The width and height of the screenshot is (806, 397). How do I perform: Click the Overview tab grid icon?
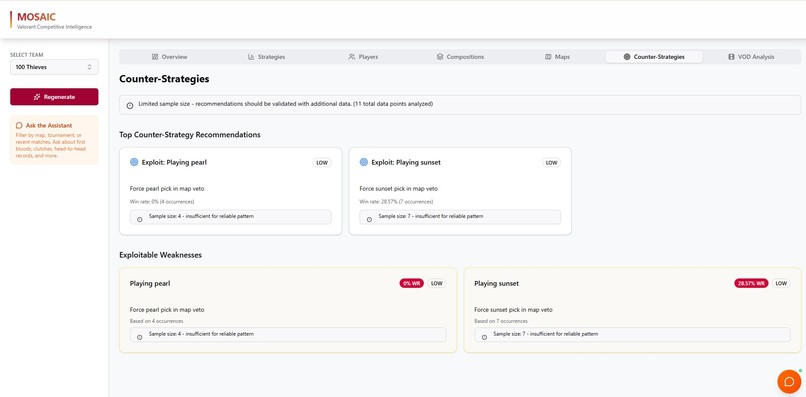tap(155, 57)
